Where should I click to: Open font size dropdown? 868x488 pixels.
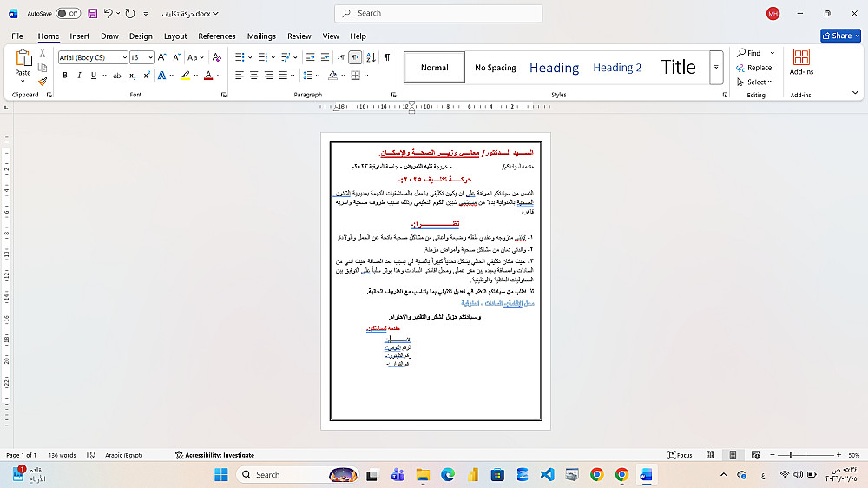150,57
